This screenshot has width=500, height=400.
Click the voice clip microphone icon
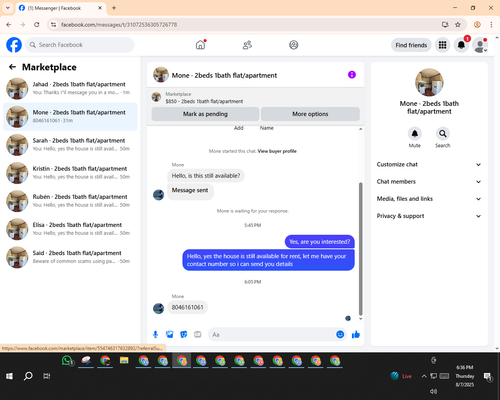coord(155,334)
